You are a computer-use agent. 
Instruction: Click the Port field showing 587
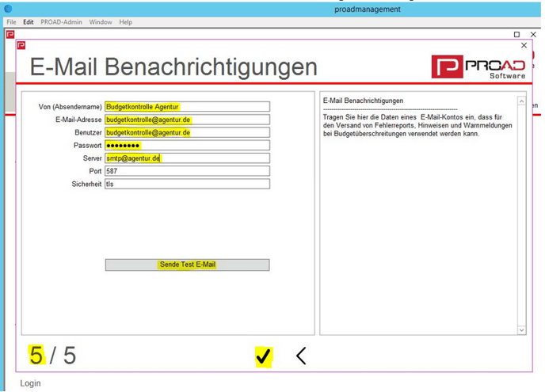point(187,171)
